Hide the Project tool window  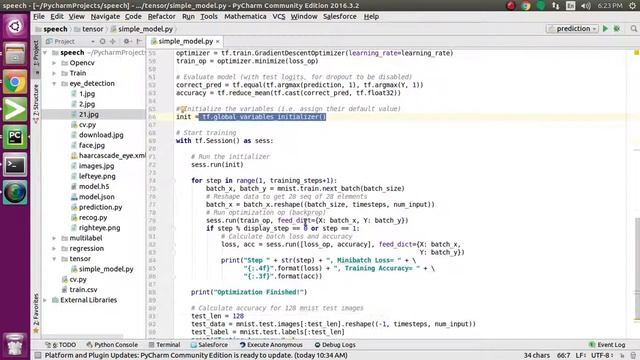139,41
